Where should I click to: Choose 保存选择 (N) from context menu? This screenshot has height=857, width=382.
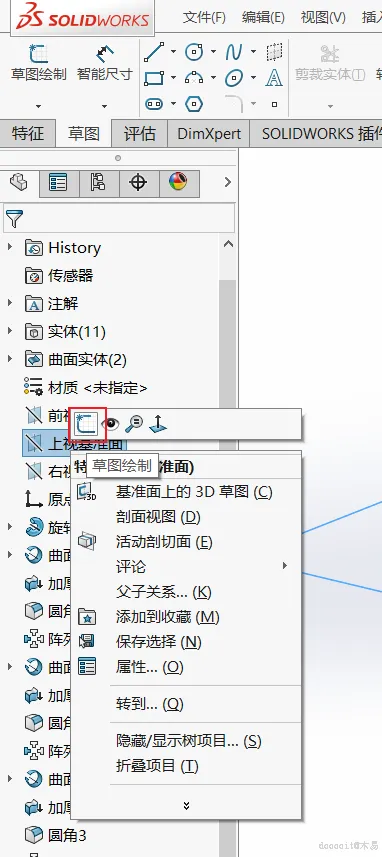point(186,642)
